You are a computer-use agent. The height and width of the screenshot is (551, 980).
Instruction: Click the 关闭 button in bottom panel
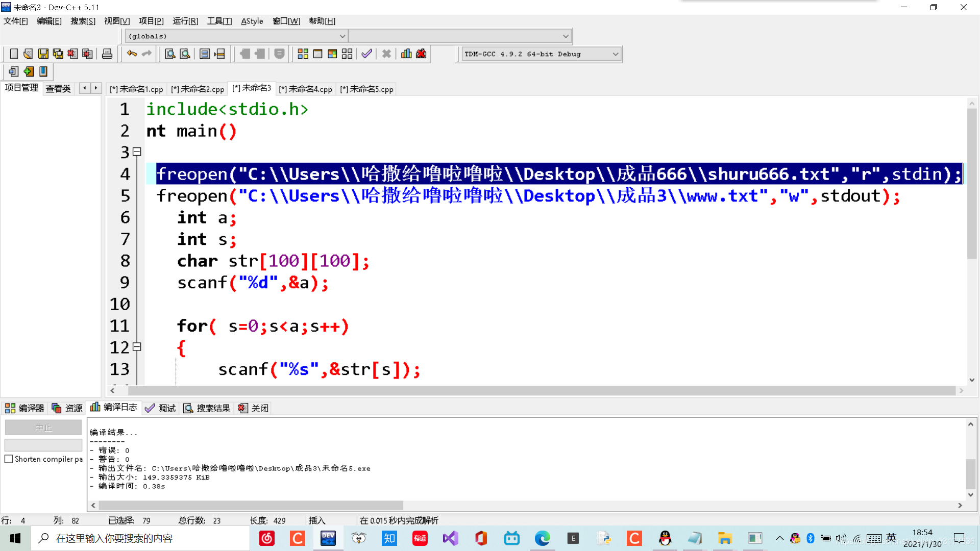click(x=254, y=408)
